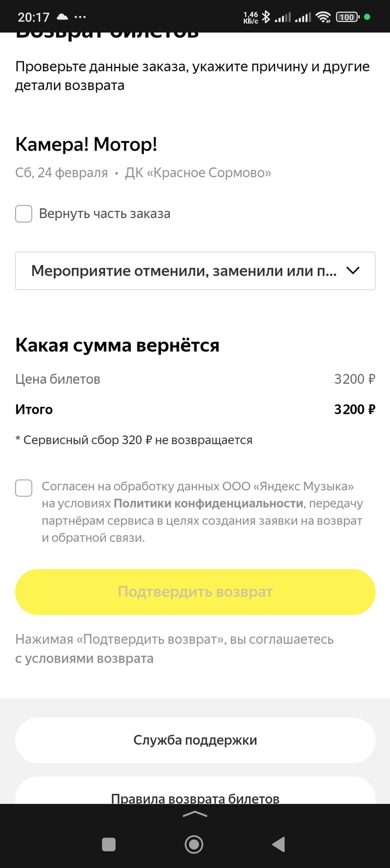Tap the battery indicator icon
Screen dimensions: 390x868
click(x=347, y=17)
